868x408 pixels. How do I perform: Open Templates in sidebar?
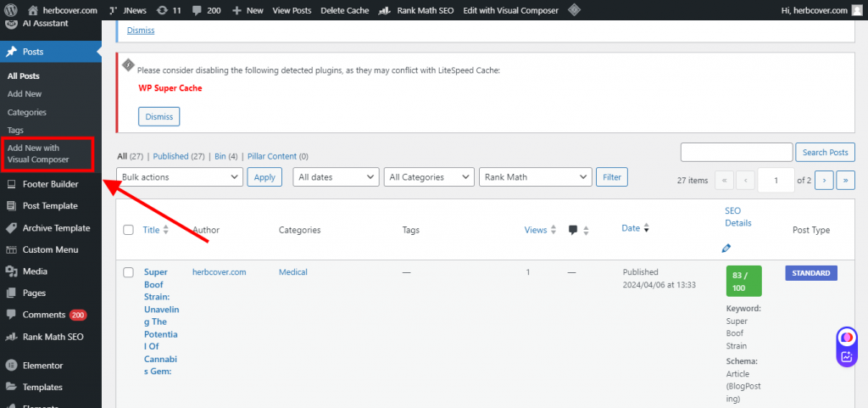42,387
